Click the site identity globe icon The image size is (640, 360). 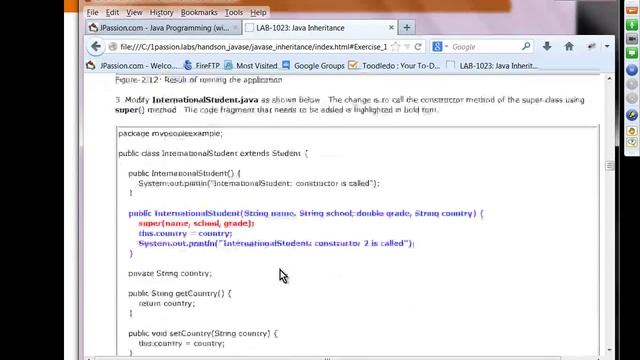(113, 47)
